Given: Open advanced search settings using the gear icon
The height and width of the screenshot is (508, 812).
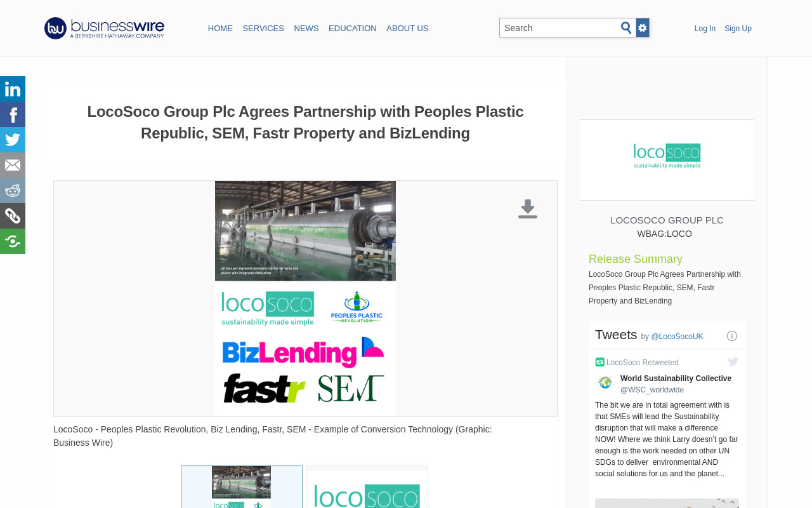Looking at the screenshot, I should (x=643, y=28).
